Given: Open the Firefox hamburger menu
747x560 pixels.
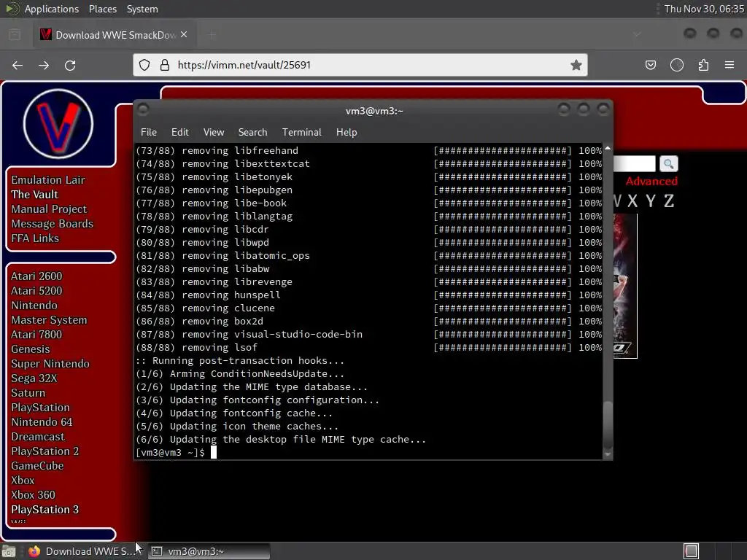Looking at the screenshot, I should [x=729, y=65].
